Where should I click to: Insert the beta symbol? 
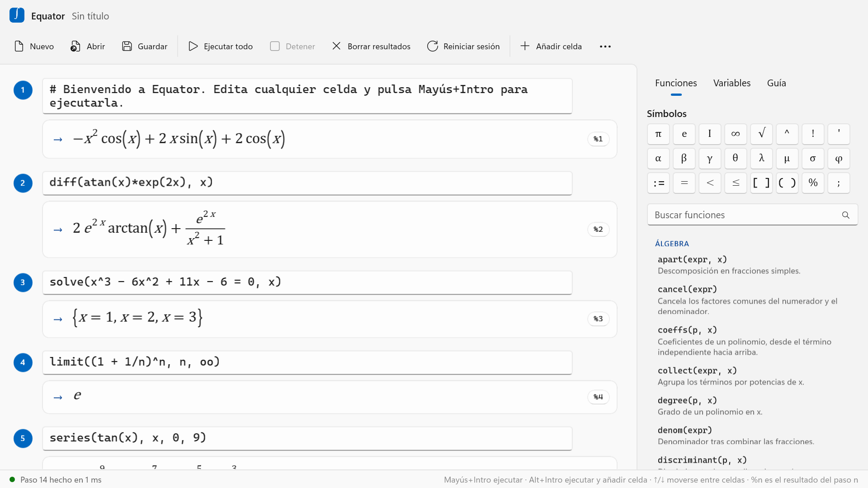click(x=684, y=159)
